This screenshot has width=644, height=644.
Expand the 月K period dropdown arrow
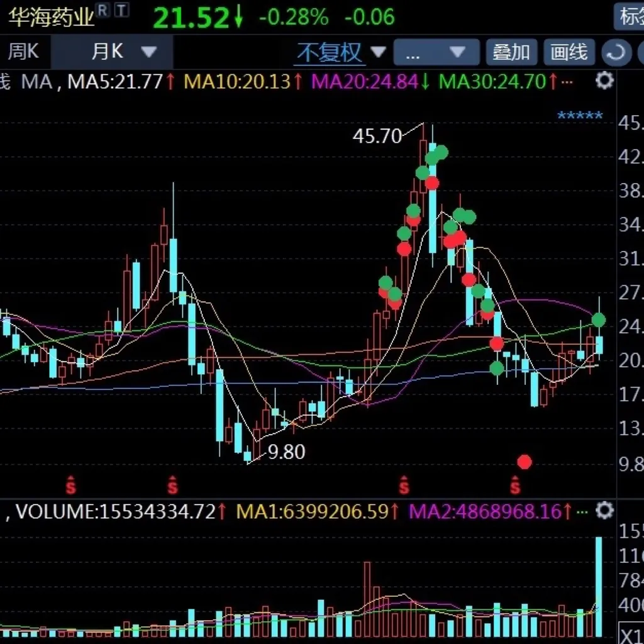click(x=149, y=52)
